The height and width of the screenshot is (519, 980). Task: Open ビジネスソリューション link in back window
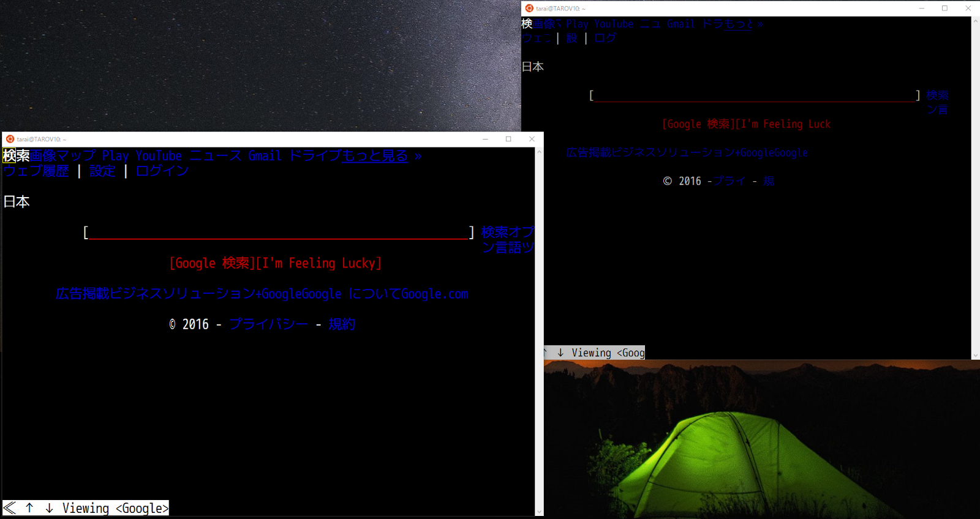click(x=673, y=152)
